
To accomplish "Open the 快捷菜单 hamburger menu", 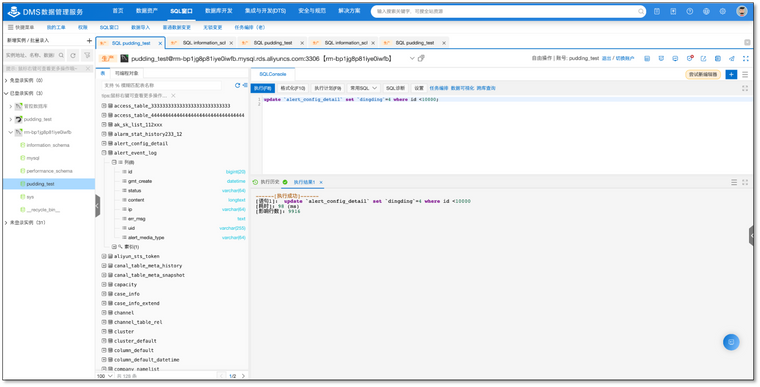I will coord(11,28).
